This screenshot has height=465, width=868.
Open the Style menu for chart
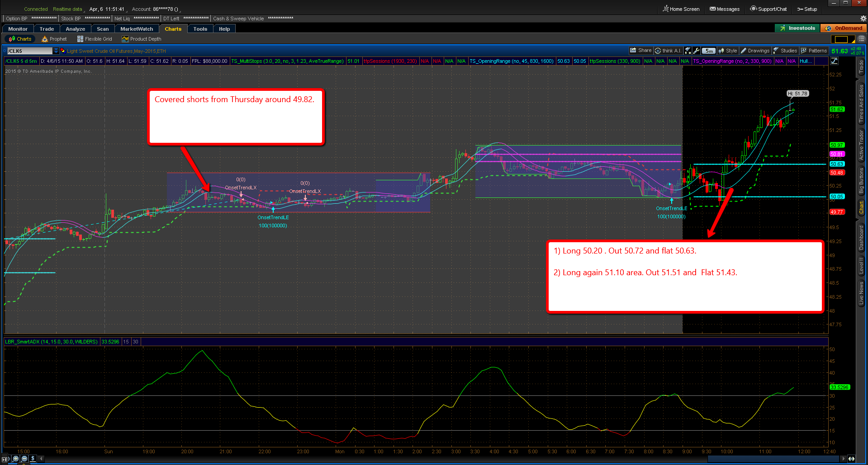(728, 51)
